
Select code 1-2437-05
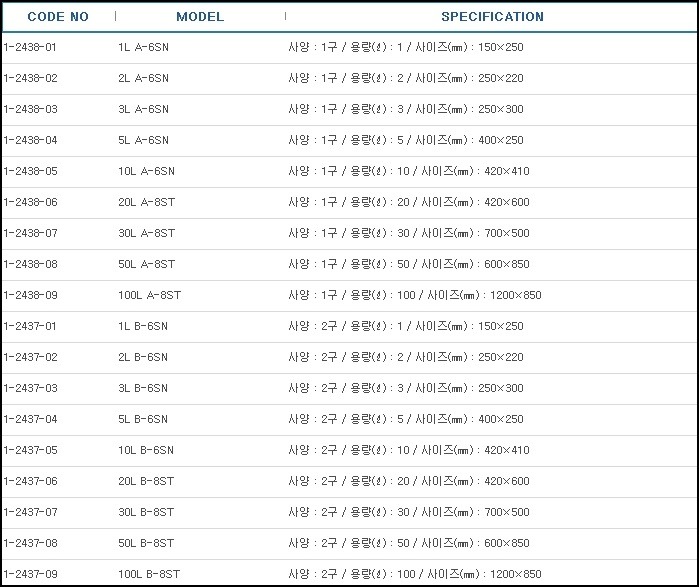[30, 450]
